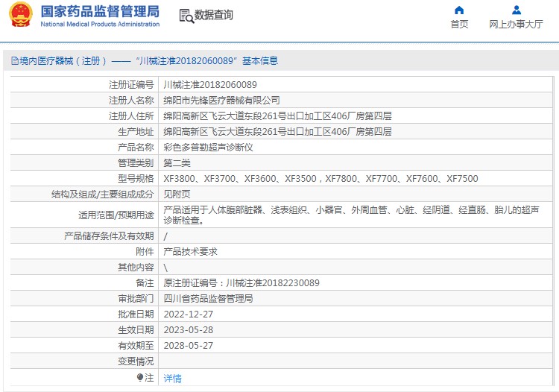Click the 适用范围 intended use description
The height and width of the screenshot is (392, 559).
click(351, 215)
